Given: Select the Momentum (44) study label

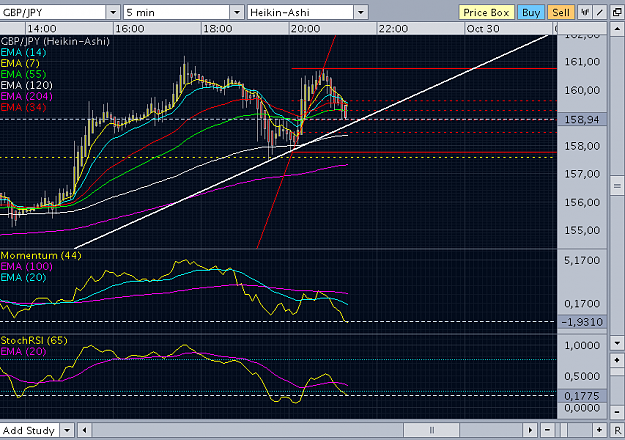Looking at the screenshot, I should tap(41, 255).
